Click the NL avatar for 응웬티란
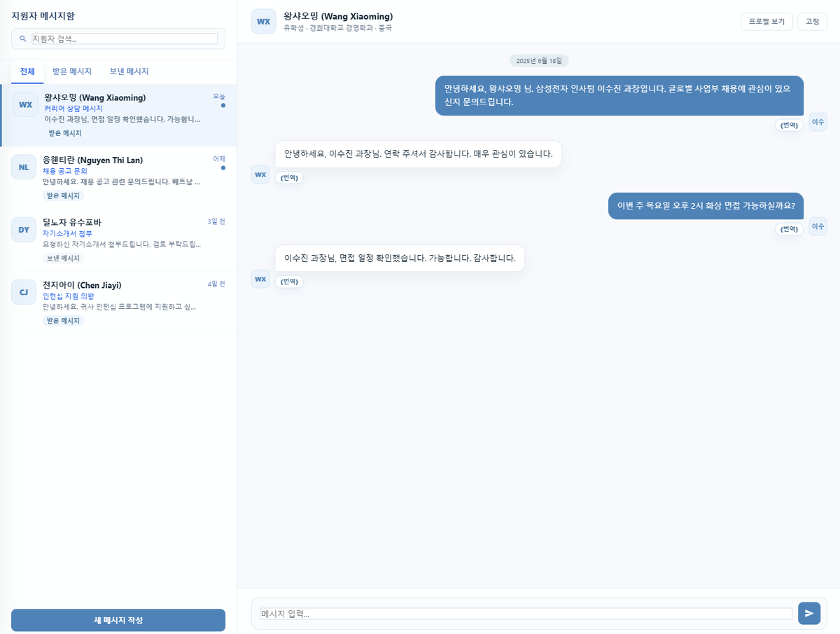This screenshot has width=840, height=634. pyautogui.click(x=24, y=167)
